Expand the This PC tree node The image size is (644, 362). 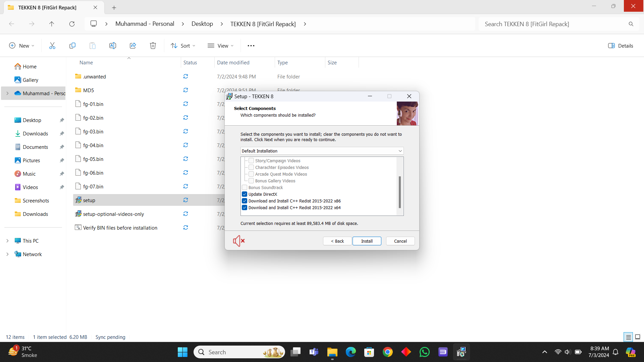7,241
